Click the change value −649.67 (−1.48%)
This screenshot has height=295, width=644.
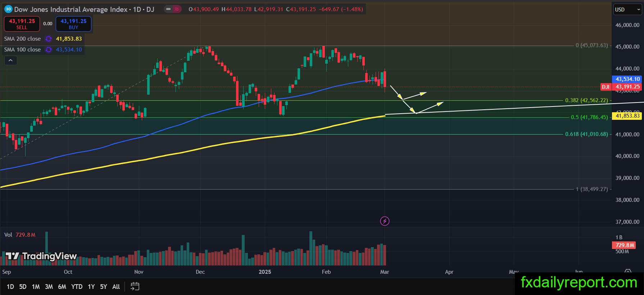[341, 9]
